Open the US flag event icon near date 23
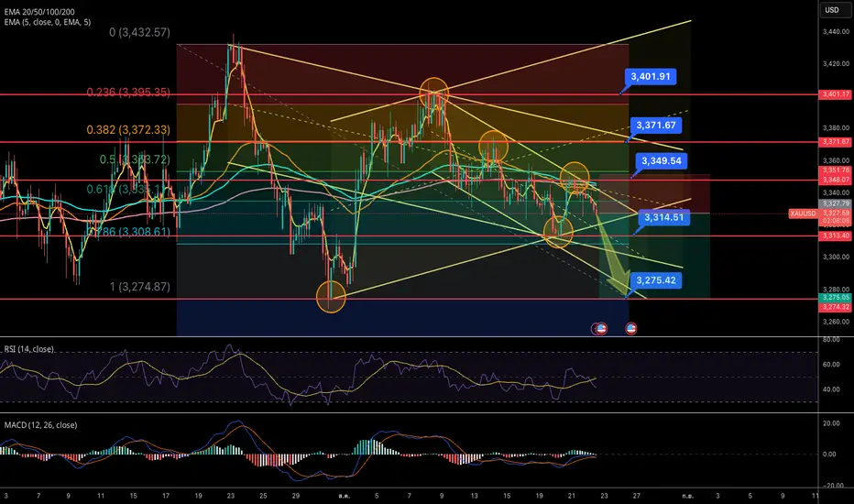The image size is (854, 504). [x=601, y=329]
